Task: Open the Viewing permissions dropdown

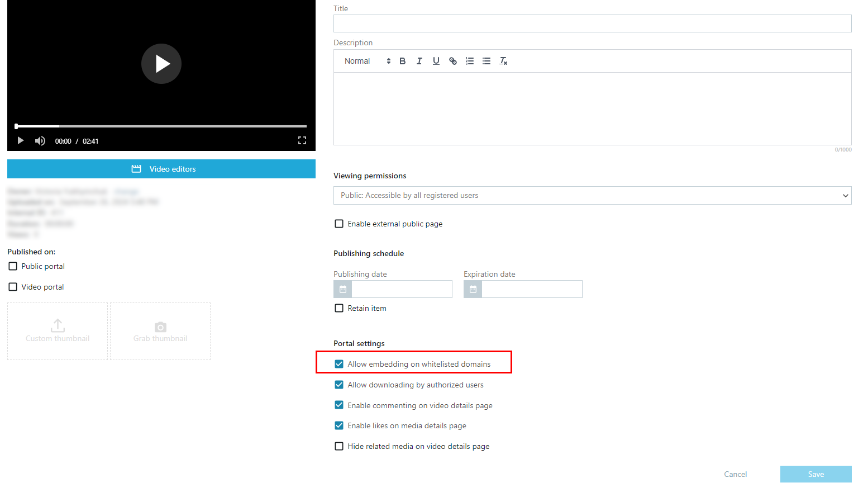Action: [592, 195]
